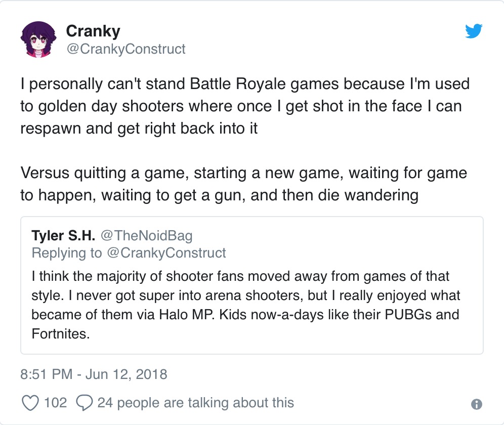Screen dimensions: 504x425
Task: Visit the @CrankyConstruct handle link
Action: point(125,49)
